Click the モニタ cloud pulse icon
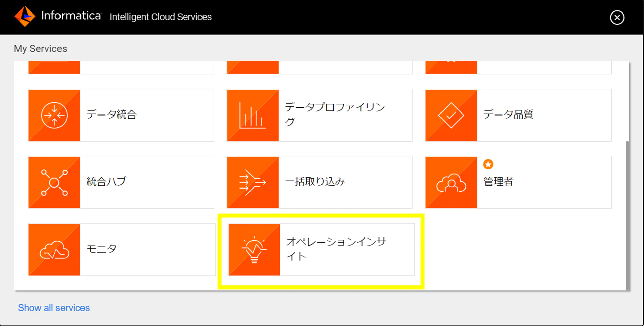 [x=54, y=250]
